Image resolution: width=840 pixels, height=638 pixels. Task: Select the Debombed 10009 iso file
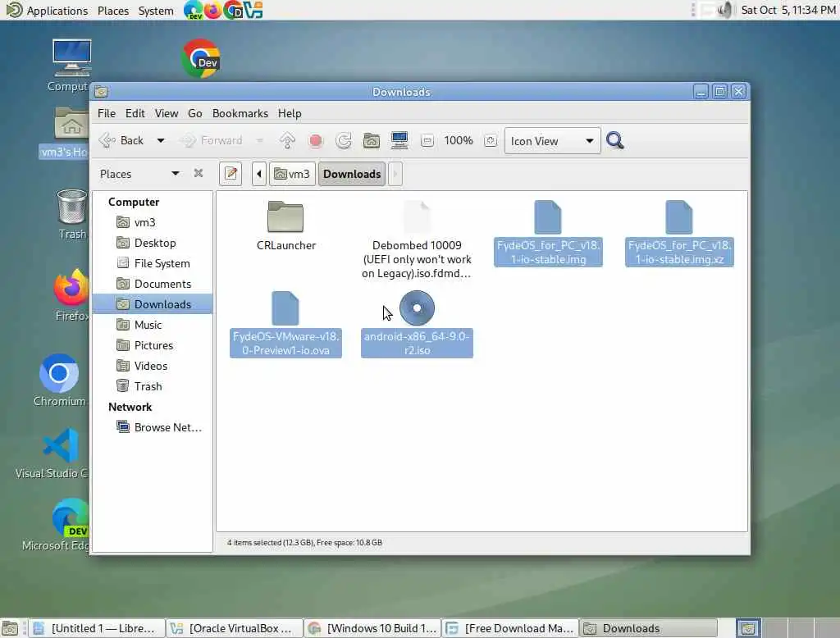click(417, 239)
